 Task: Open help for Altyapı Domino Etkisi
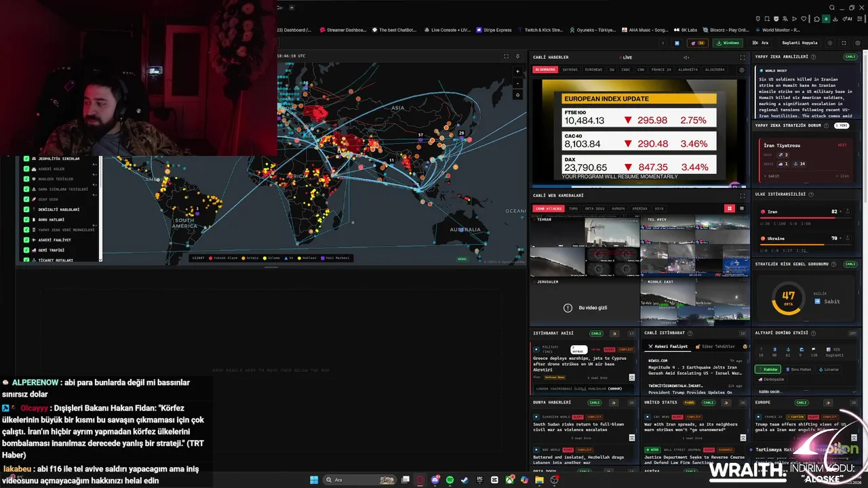[812, 333]
